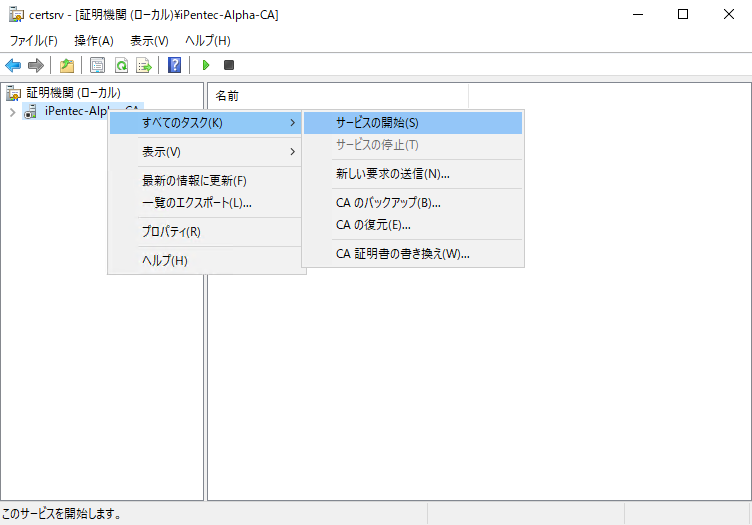Select 新しい要求の送信(N)...

pyautogui.click(x=413, y=174)
